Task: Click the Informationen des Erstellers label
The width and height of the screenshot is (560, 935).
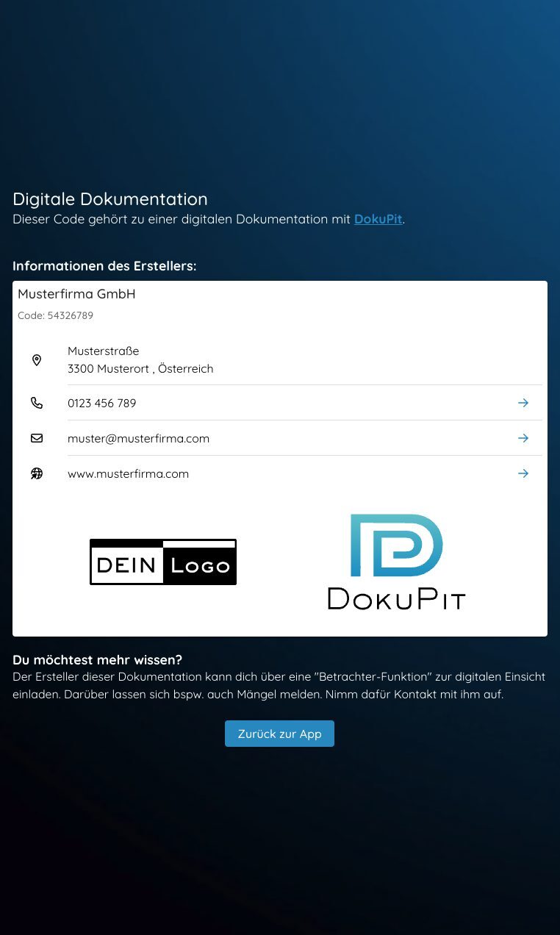Action: point(104,266)
